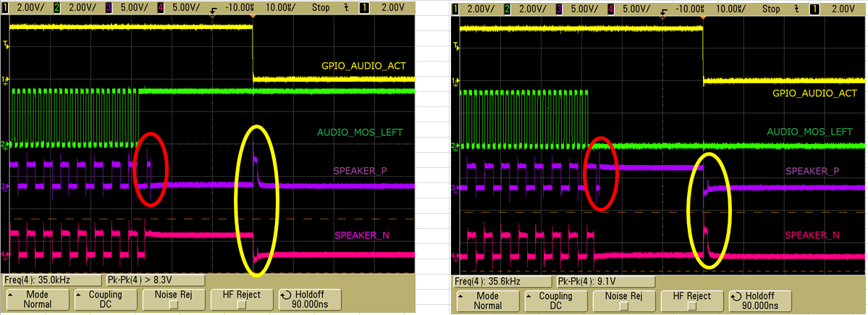Toggle Noise Rej checkbox on left scope
This screenshot has height=315, width=868.
tap(173, 304)
